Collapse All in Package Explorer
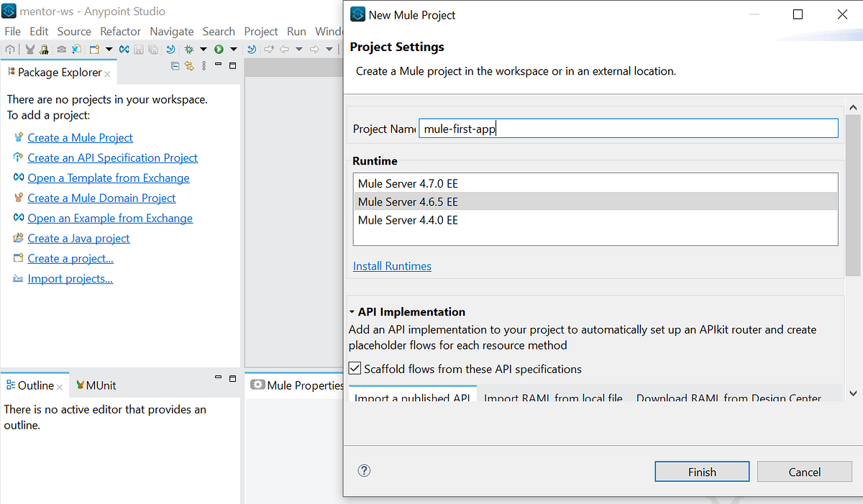This screenshot has height=504, width=863. (175, 65)
